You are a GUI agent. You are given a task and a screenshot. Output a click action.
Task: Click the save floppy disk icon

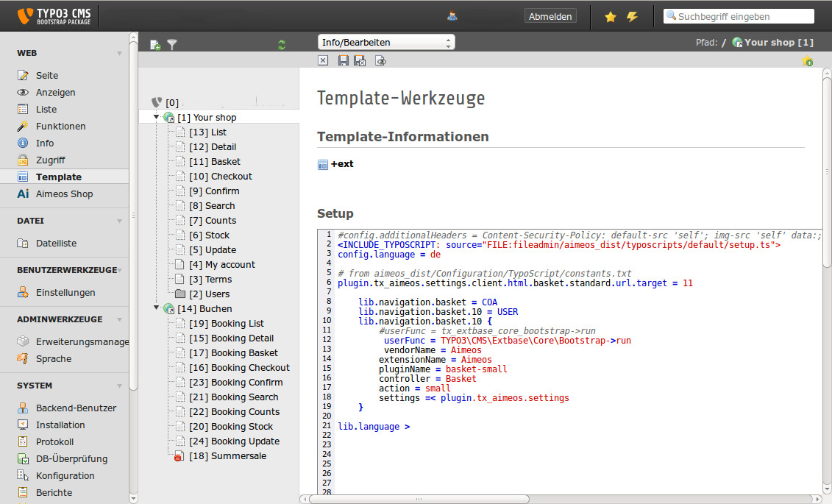pyautogui.click(x=344, y=60)
